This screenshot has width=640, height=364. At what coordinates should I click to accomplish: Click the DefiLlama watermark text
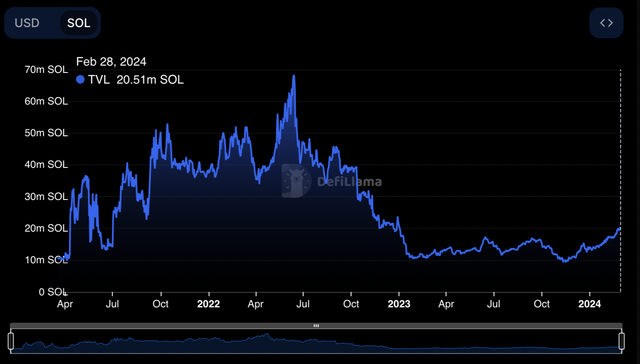349,181
